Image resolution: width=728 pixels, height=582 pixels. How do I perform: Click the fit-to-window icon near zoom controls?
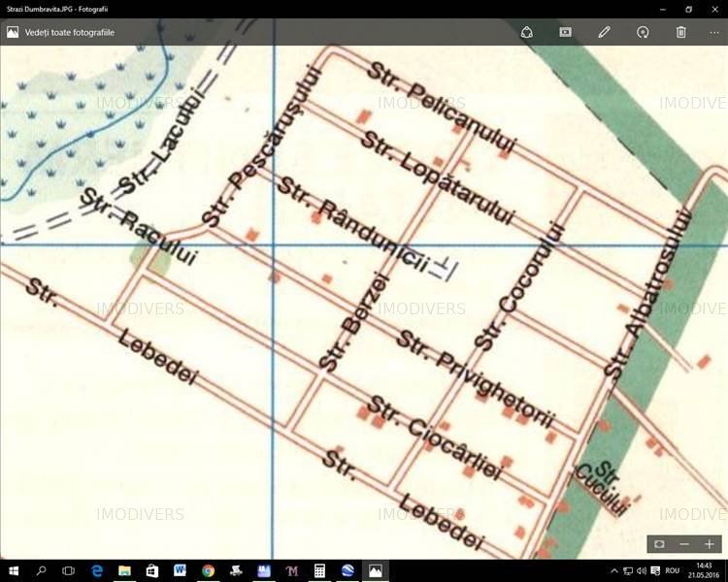pos(659,544)
